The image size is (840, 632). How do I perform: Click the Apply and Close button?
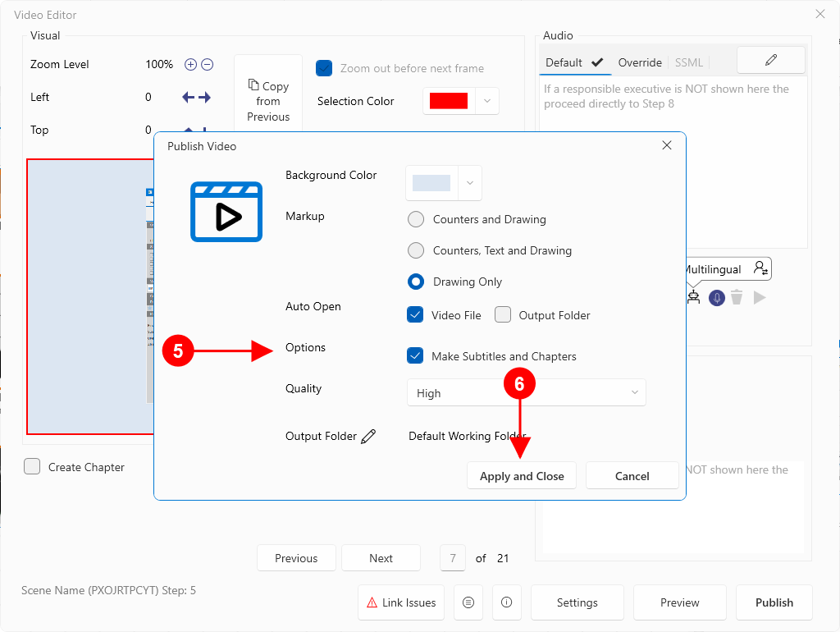[x=522, y=476]
